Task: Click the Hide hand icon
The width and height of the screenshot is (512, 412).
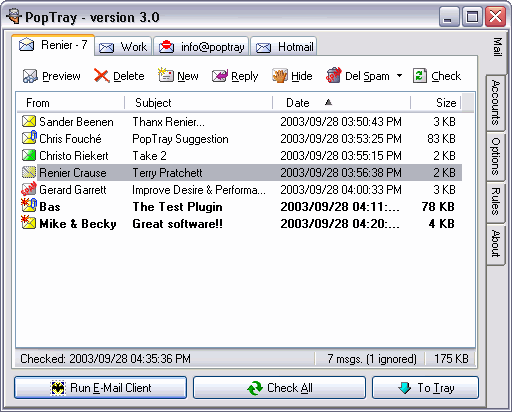Action: [280, 76]
